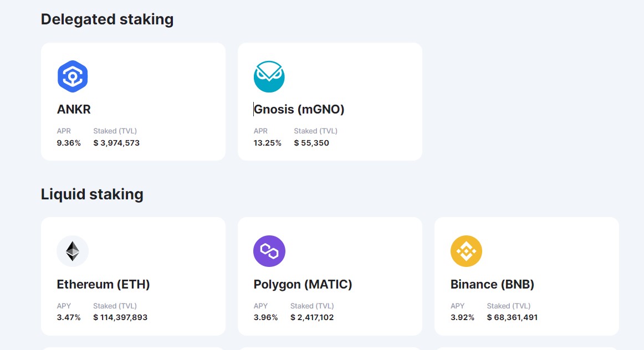Click Binance TVL $ 68,361,491
Screen dimensions: 644x350
[512, 317]
